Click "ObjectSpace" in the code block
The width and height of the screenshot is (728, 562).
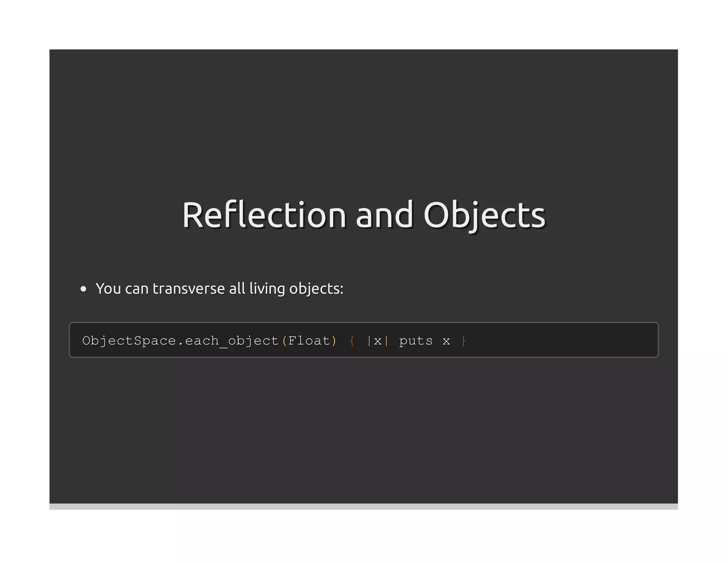(x=129, y=341)
